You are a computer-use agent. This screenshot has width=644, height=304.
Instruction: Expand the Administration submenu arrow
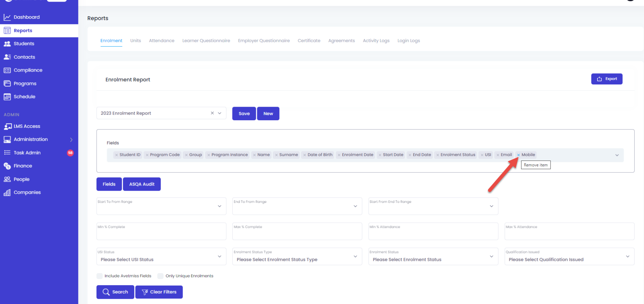click(71, 140)
